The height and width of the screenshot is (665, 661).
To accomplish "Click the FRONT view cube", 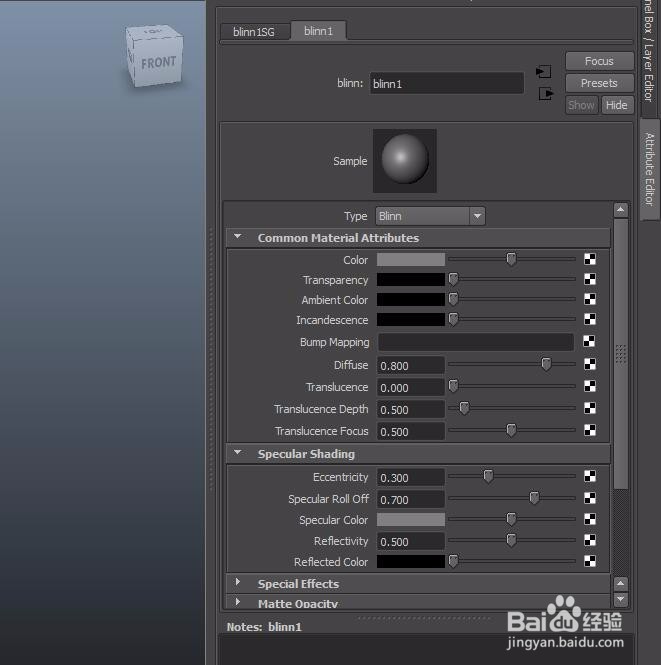I will point(155,56).
